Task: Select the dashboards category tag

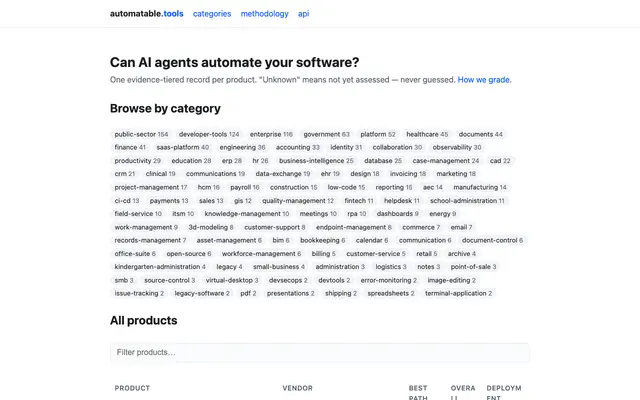Action: (x=398, y=214)
